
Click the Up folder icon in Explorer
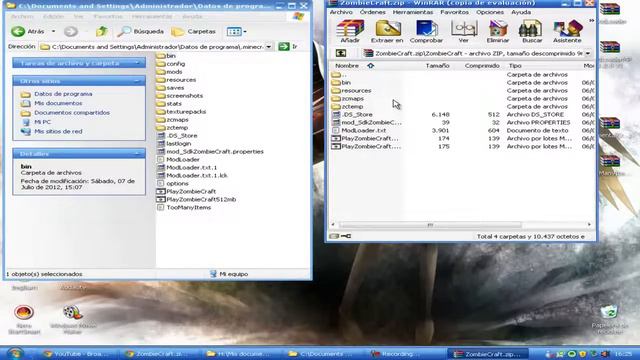[102, 31]
